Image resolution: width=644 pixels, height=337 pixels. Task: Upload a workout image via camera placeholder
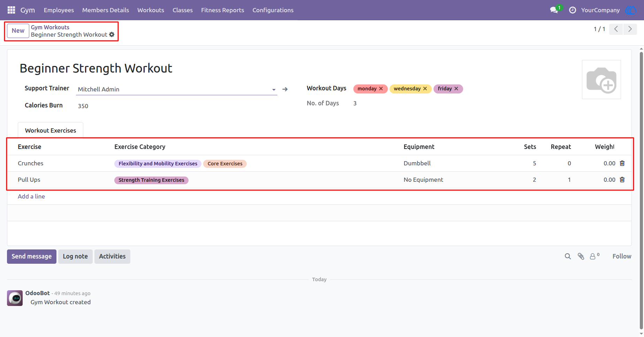click(x=601, y=80)
